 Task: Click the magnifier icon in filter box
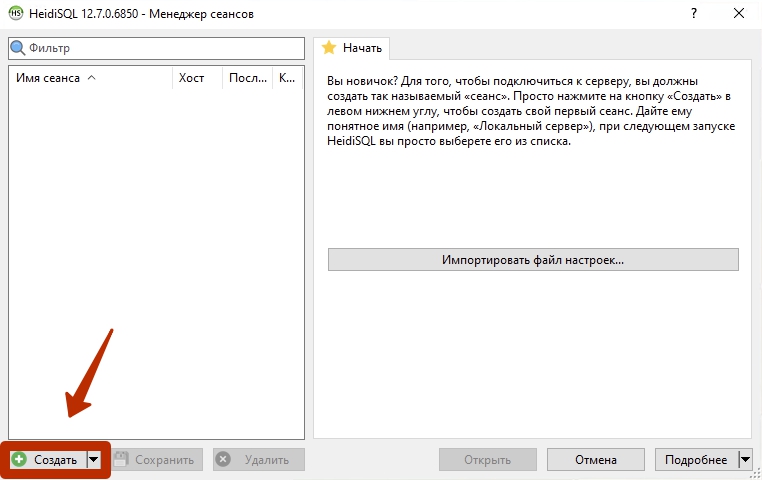tap(17, 48)
